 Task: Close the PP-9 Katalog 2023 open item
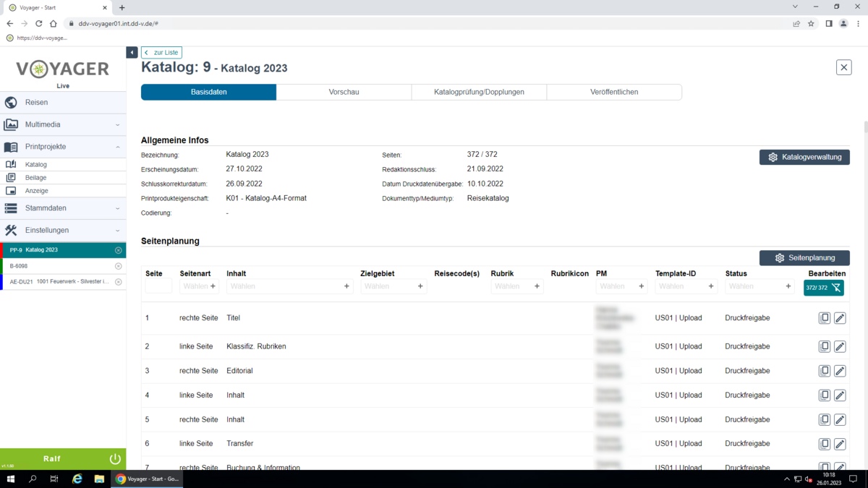119,250
